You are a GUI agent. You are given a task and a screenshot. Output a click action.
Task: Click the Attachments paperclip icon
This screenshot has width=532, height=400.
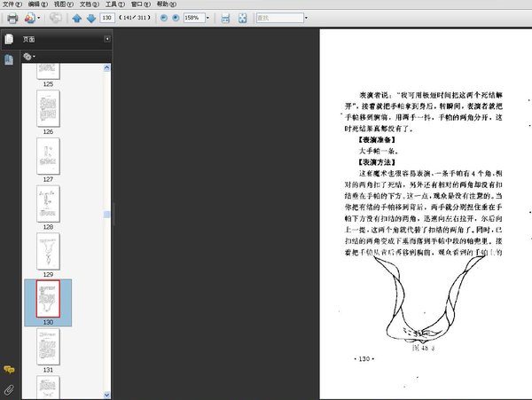point(9,390)
